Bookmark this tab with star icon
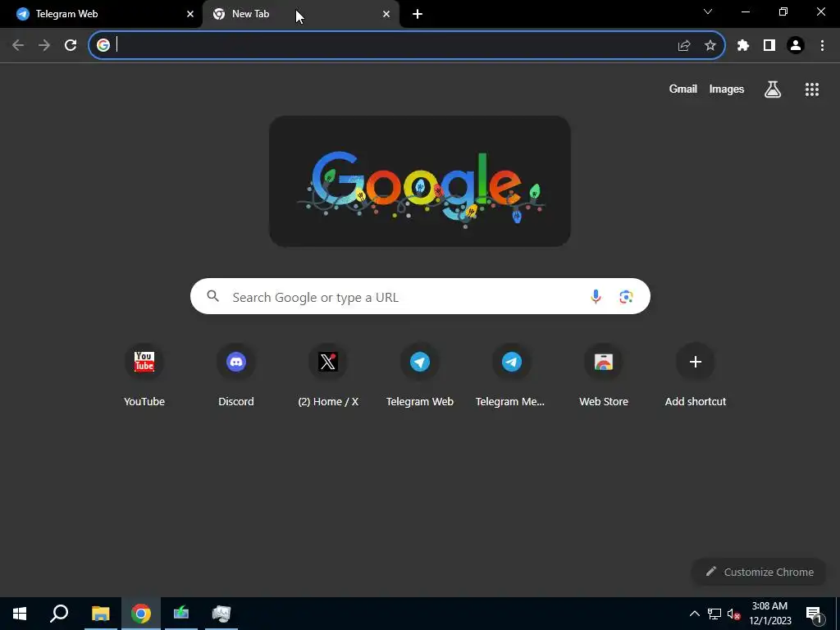 click(710, 46)
